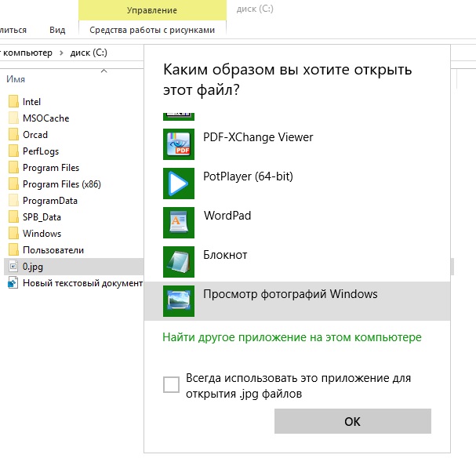
Task: Select the Program Files folder icon
Action: (13, 167)
